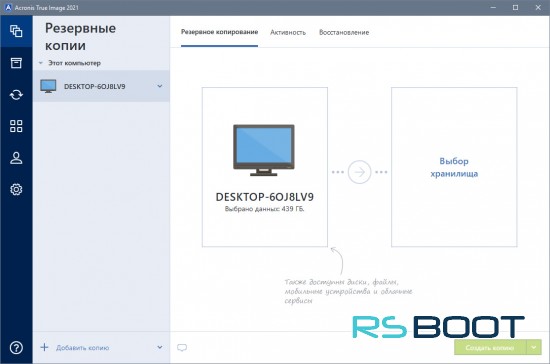Open the Backup section sidebar icon
This screenshot has width=550, height=364.
16,31
